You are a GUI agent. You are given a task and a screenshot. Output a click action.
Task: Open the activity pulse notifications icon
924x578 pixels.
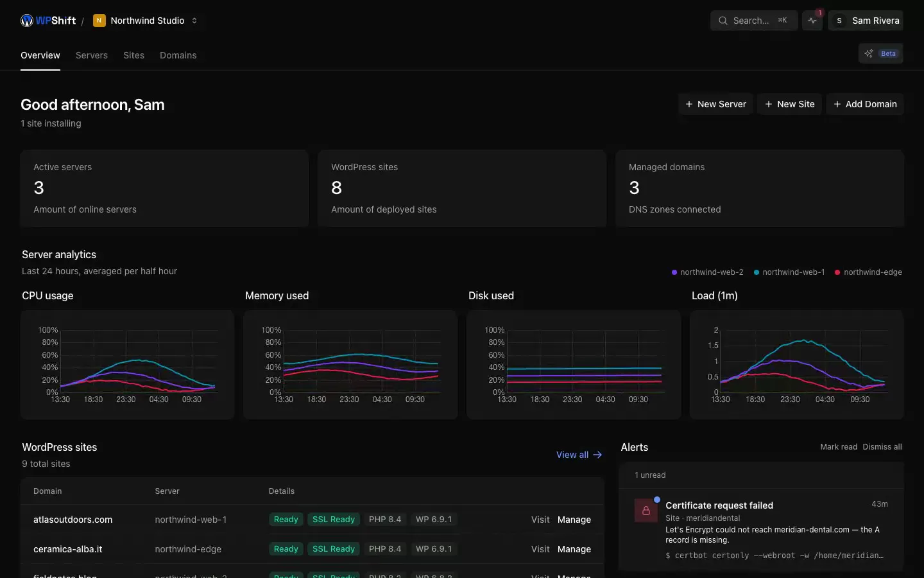pos(812,21)
